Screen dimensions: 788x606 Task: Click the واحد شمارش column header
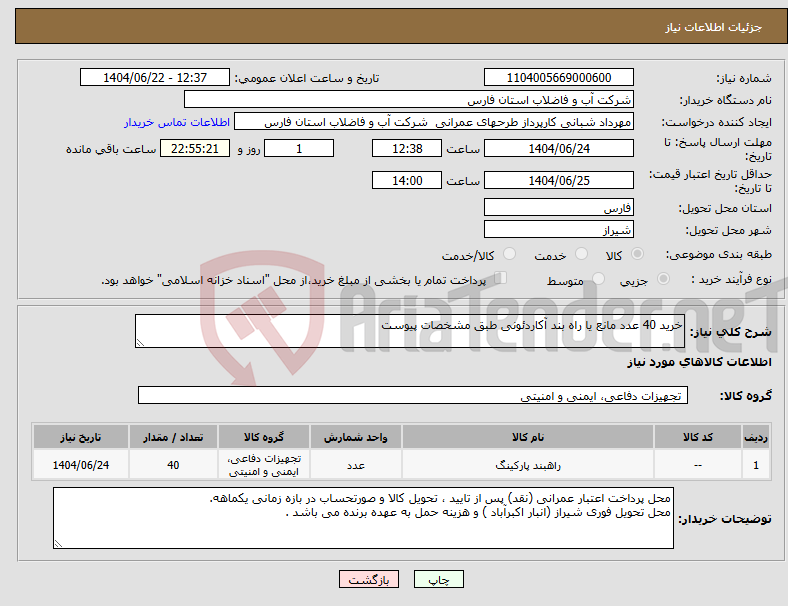[x=355, y=437]
